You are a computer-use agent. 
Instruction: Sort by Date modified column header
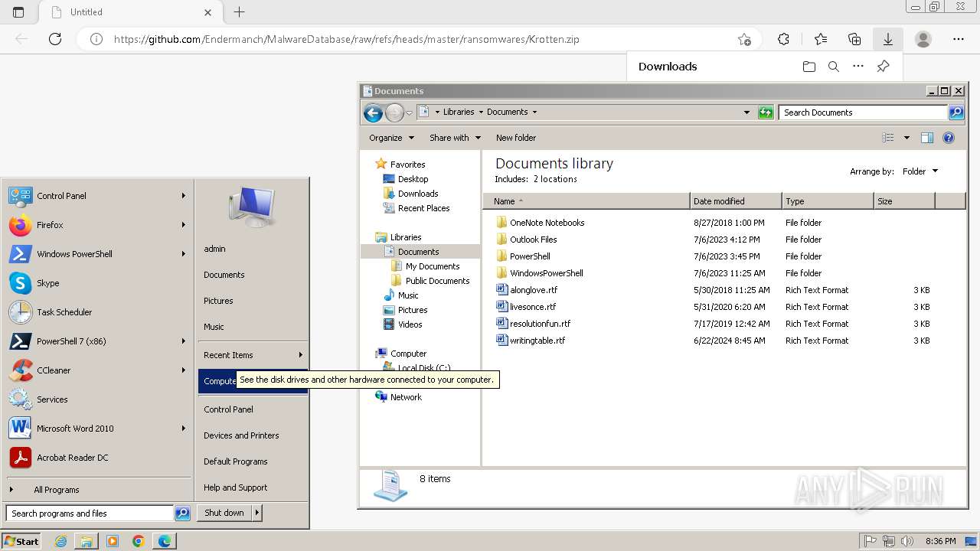(x=736, y=201)
